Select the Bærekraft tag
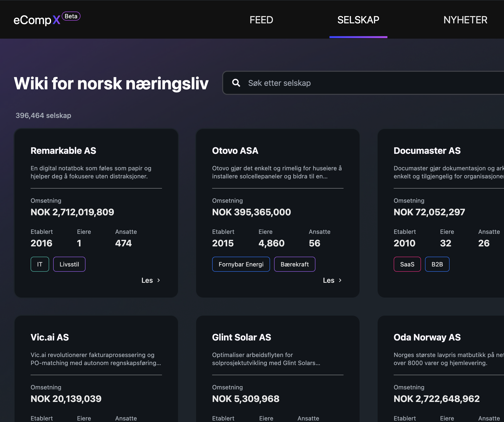The image size is (504, 422). [x=295, y=264]
